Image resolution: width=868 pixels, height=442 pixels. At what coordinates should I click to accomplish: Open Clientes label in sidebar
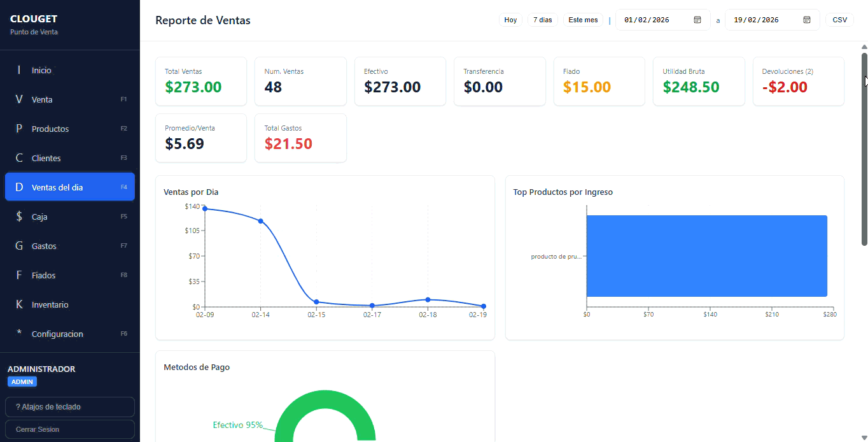pyautogui.click(x=46, y=158)
